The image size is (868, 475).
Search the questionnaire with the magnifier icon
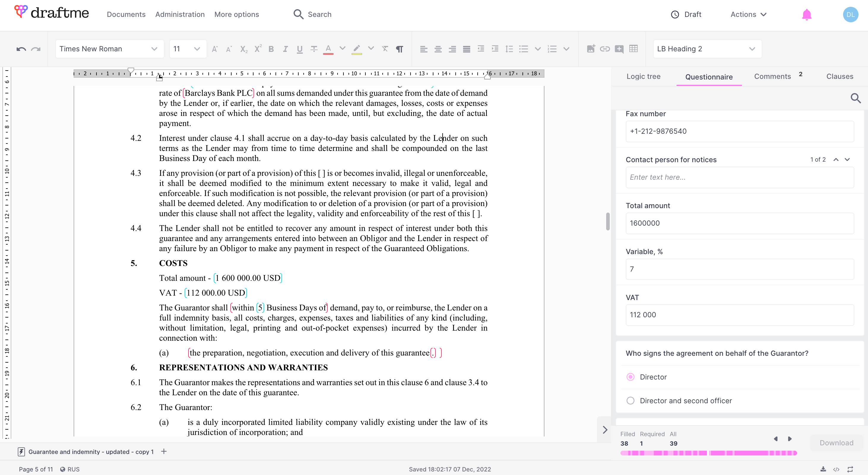click(855, 98)
